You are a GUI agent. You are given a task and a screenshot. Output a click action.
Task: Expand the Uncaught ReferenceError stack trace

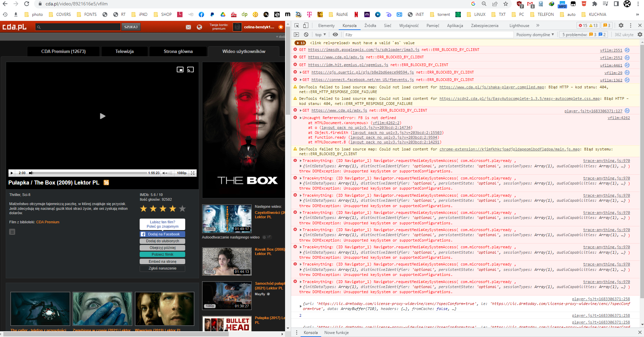coord(301,118)
